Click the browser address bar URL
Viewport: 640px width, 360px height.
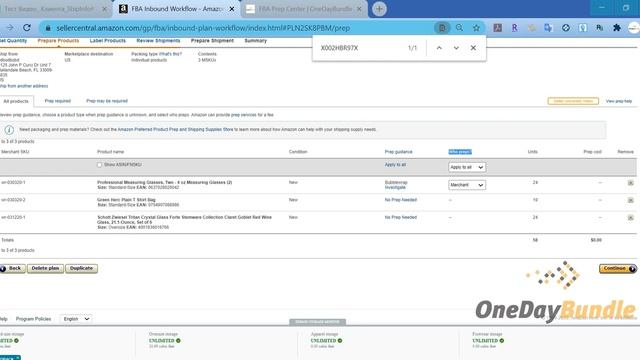203,28
